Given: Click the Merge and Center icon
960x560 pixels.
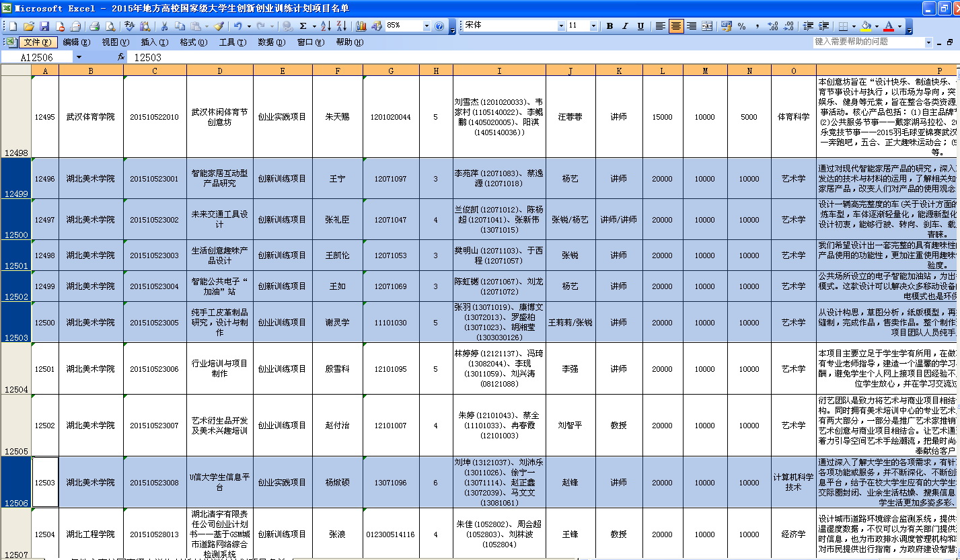Looking at the screenshot, I should click(x=707, y=26).
